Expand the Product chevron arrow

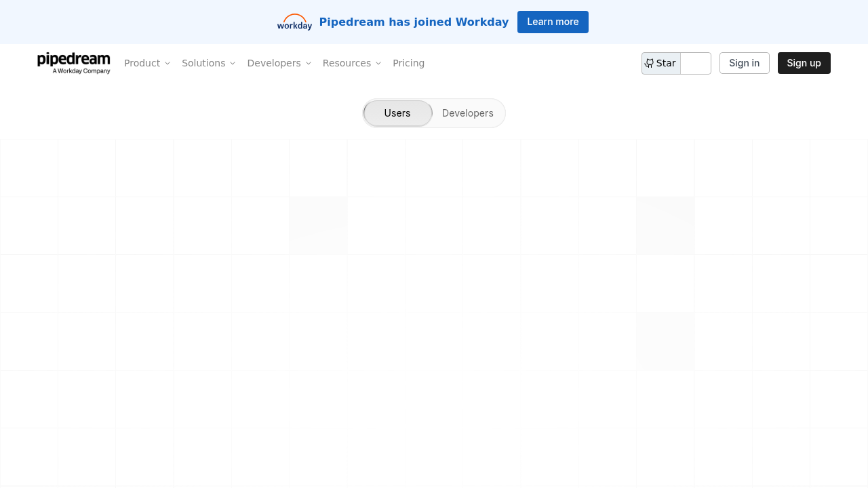167,64
